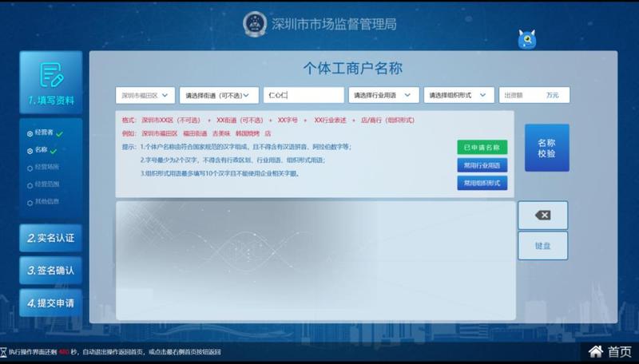This screenshot has height=364, width=639.
Task: Click the green 已申请名称 button
Action: (x=482, y=148)
